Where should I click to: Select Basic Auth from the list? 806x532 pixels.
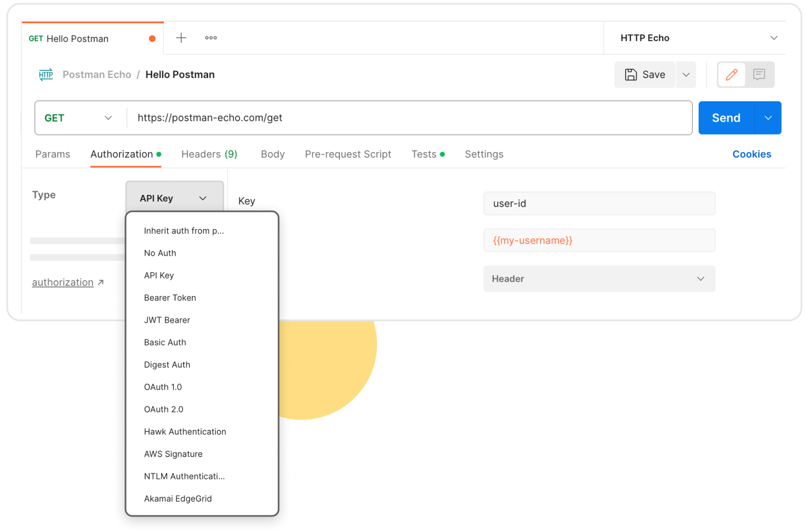[165, 342]
